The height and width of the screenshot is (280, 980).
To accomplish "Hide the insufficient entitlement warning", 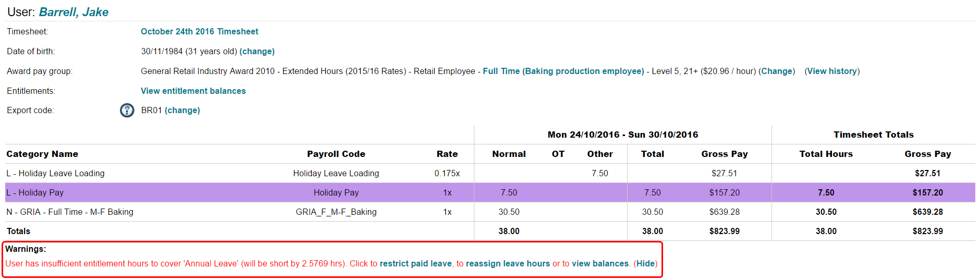I will tap(645, 264).
